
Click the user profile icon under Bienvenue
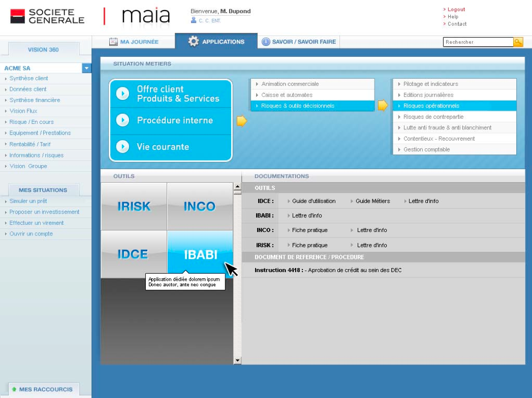[x=194, y=20]
